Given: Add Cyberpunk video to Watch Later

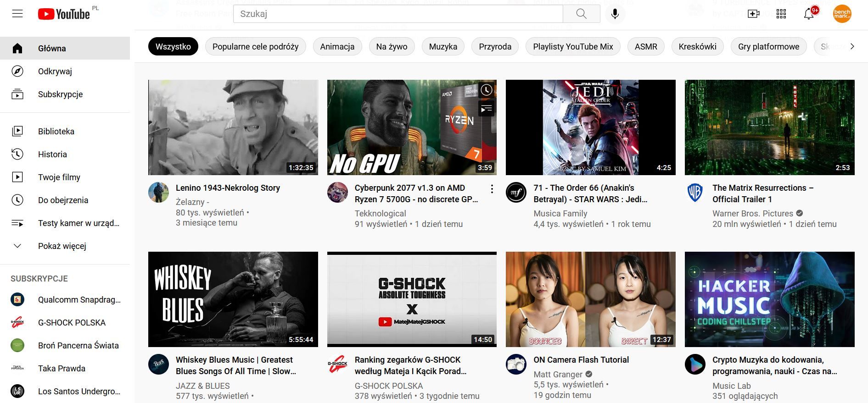Looking at the screenshot, I should point(486,90).
